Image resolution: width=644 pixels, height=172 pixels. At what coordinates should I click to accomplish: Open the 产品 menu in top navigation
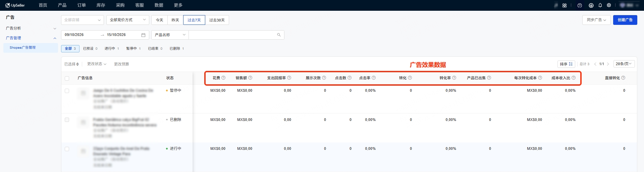coord(62,5)
